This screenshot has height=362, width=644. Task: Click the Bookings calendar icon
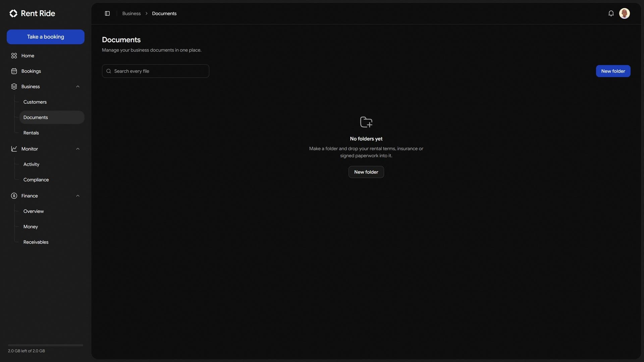click(x=14, y=71)
